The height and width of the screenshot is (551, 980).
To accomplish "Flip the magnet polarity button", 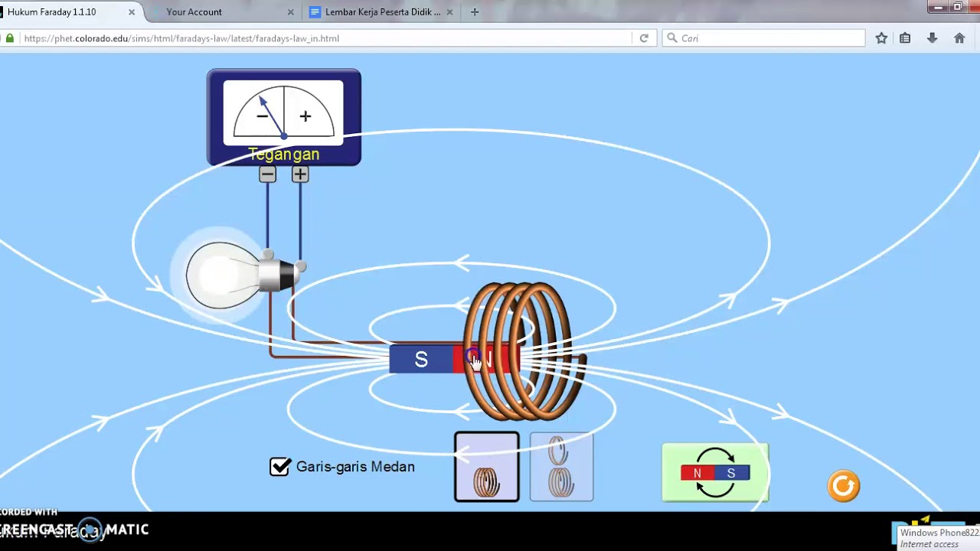I will pyautogui.click(x=715, y=473).
